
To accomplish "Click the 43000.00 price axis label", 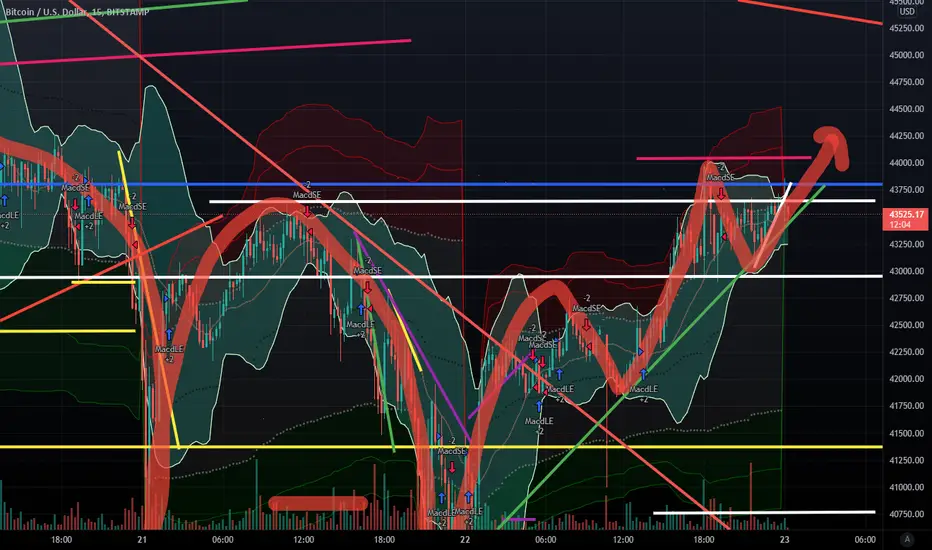I will tap(906, 271).
